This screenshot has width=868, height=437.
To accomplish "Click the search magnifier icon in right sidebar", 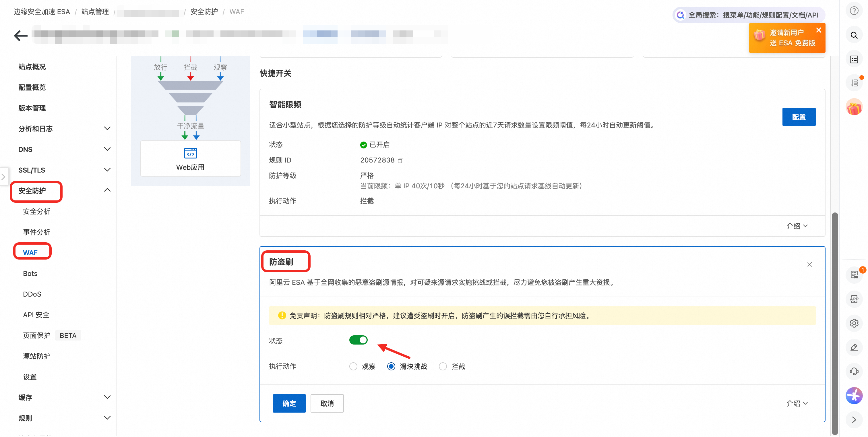I will coord(854,35).
